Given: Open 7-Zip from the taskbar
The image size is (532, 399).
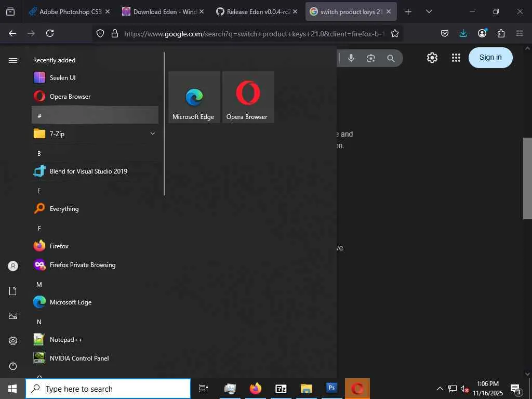Looking at the screenshot, I should click(281, 389).
